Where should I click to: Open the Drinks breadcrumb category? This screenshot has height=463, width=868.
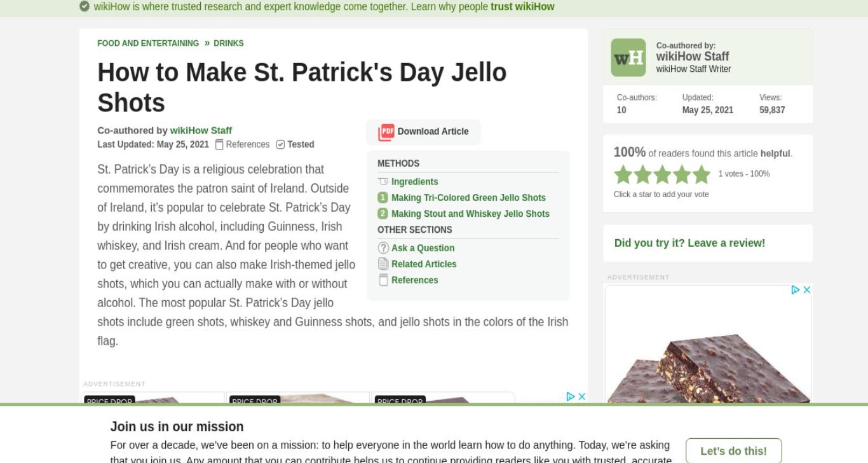pyautogui.click(x=229, y=43)
